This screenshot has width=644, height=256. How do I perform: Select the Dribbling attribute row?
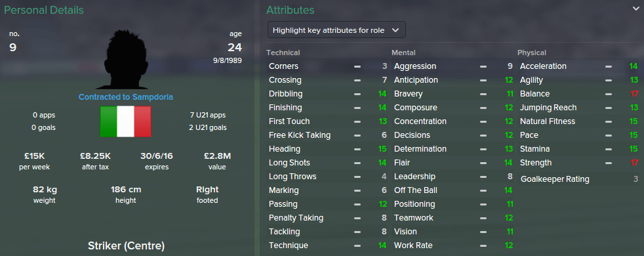point(327,94)
